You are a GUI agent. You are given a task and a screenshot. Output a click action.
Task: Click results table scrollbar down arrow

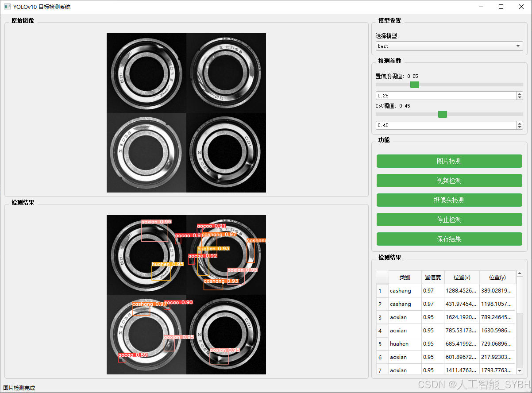pos(520,370)
